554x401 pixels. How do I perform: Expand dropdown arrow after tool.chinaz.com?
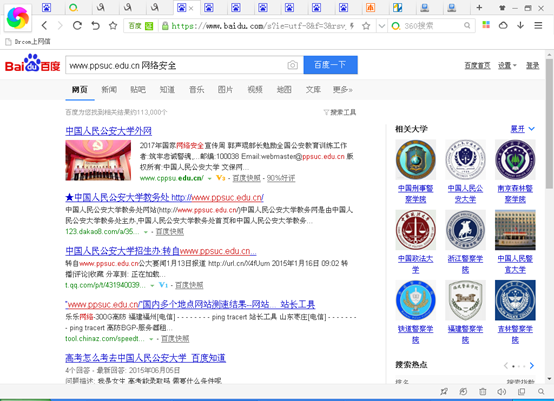pos(151,339)
